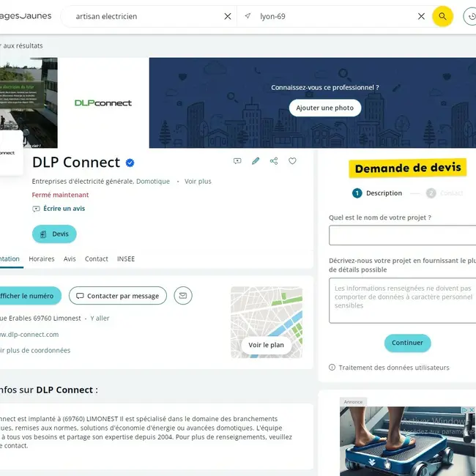Screen dimensions: 476x476
Task: Click the geolocation arrow icon
Action: point(248,16)
